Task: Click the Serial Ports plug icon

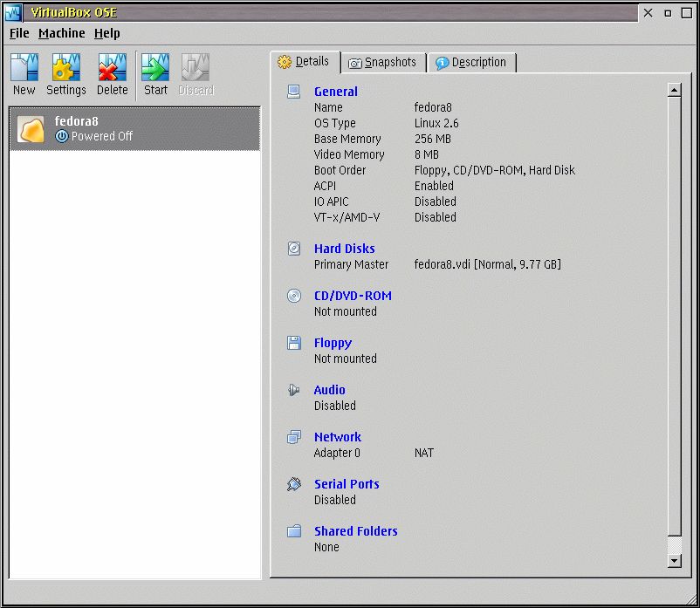Action: [x=294, y=484]
